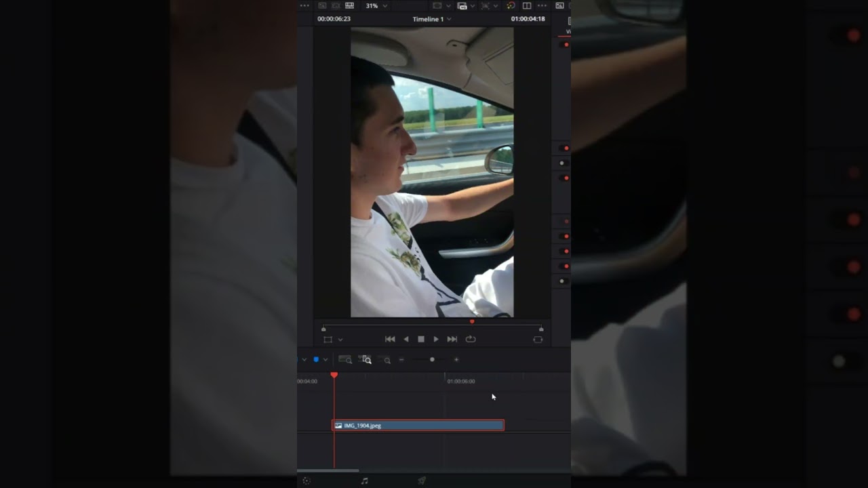Click the full extent zoom icon
The image size is (868, 488).
345,360
